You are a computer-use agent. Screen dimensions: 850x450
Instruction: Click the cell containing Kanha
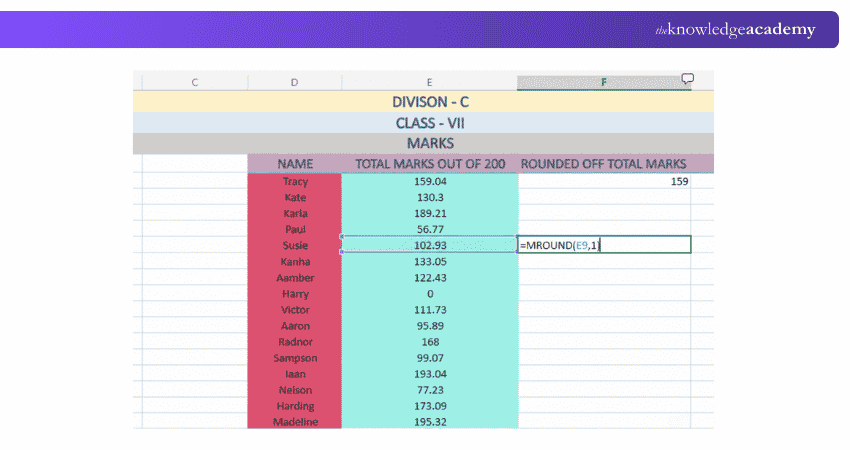pos(295,262)
